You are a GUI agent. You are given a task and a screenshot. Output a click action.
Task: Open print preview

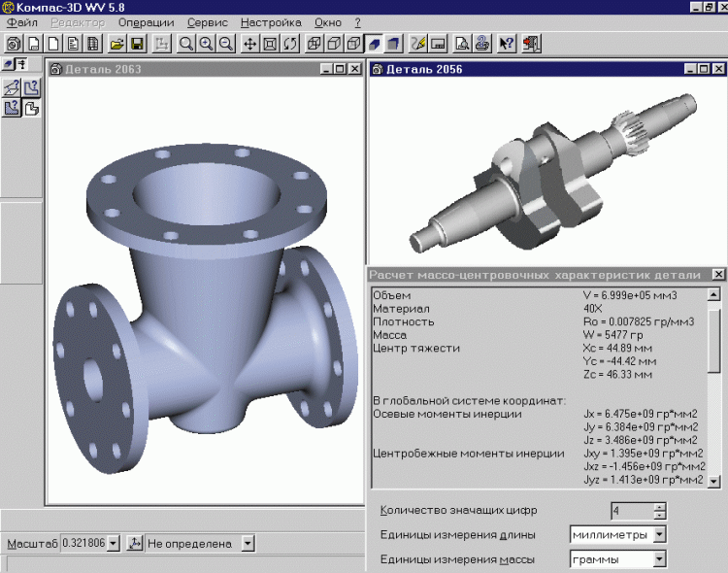coord(462,44)
